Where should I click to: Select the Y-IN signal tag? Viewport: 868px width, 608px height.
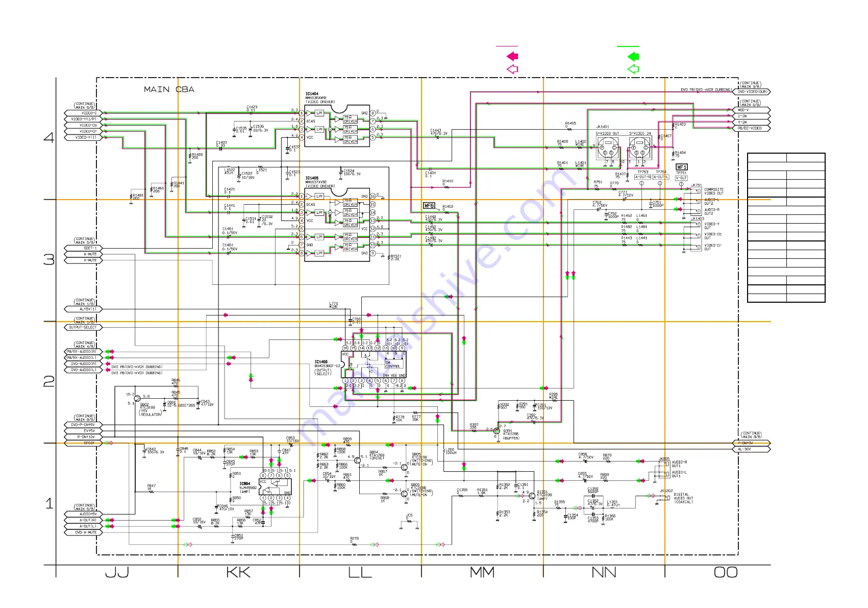[753, 123]
